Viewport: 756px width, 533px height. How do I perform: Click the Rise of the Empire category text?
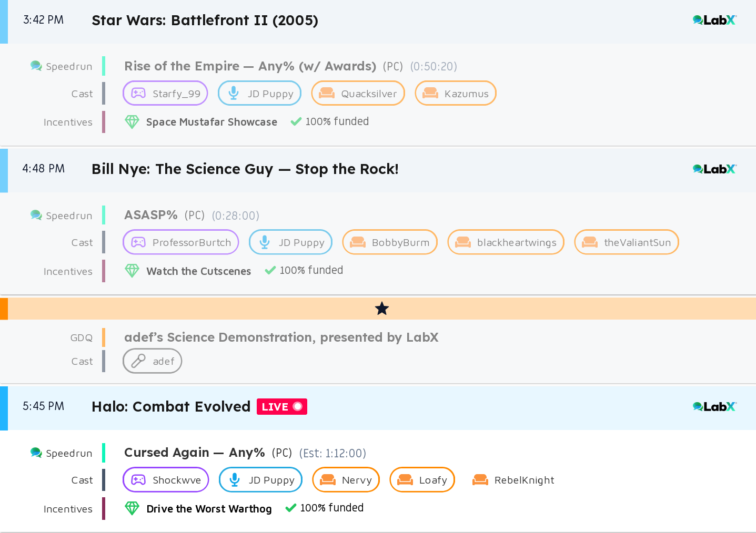250,66
